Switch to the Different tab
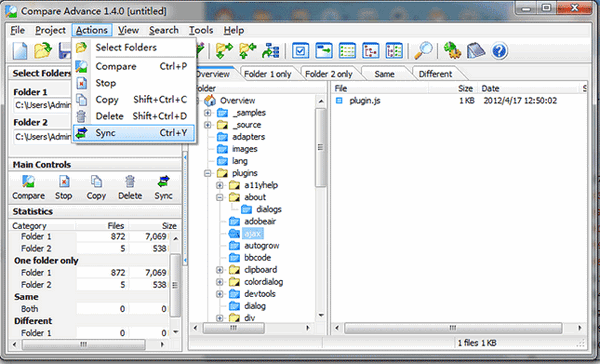The width and height of the screenshot is (600, 364). [435, 74]
